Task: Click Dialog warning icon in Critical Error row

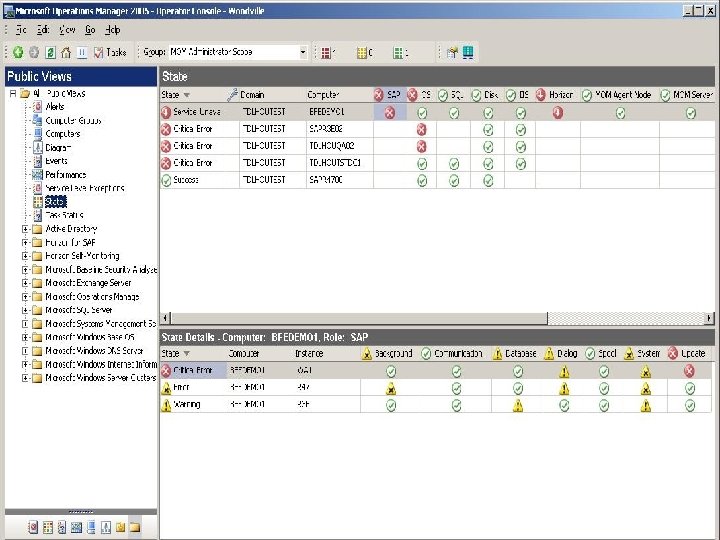Action: [564, 371]
